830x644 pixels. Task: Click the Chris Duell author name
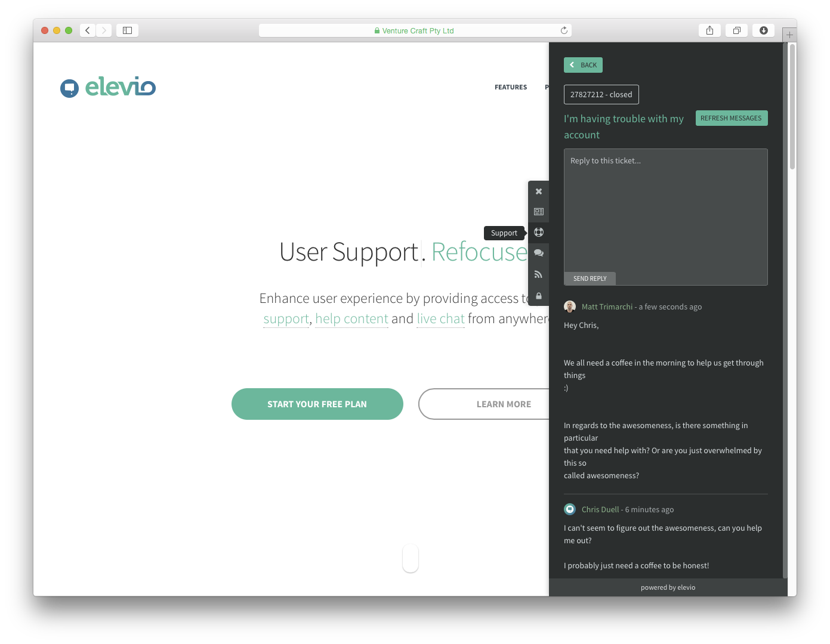click(x=600, y=510)
